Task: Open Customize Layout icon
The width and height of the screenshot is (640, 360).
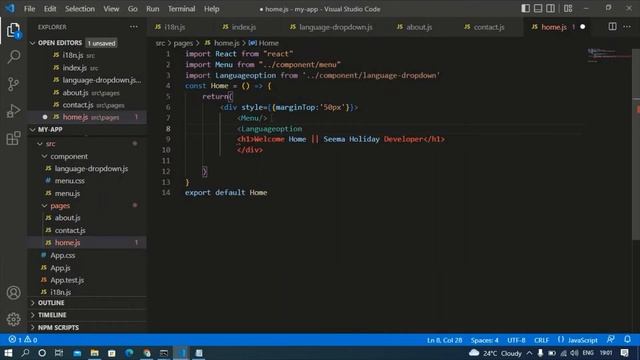Action: pos(568,9)
